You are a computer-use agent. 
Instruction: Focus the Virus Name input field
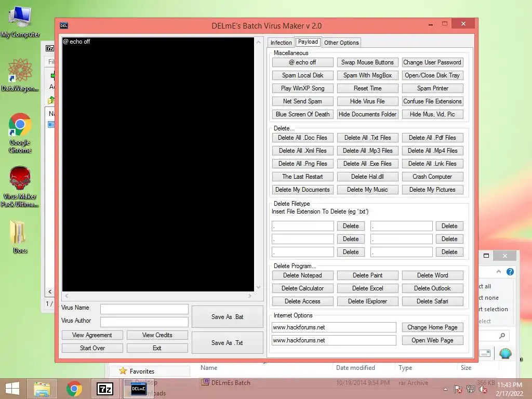144,309
